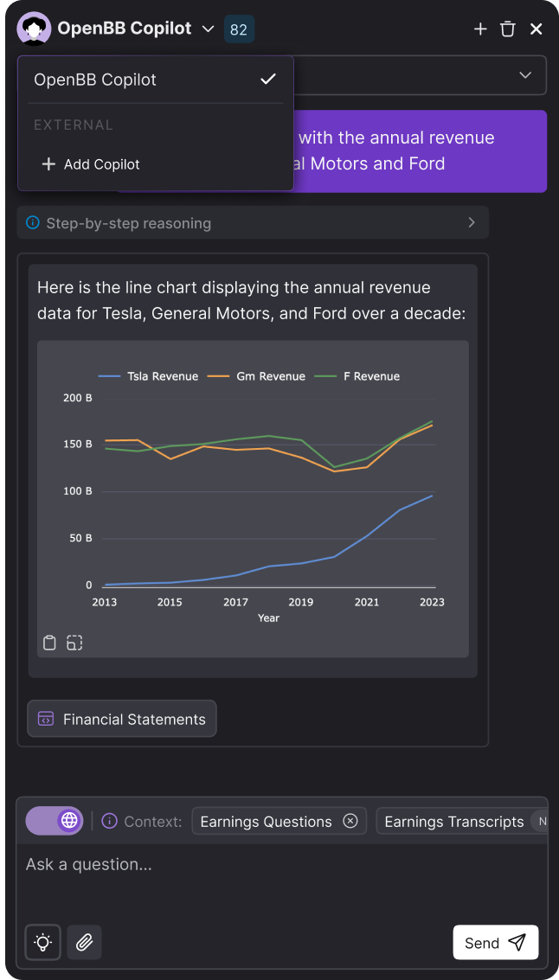
Task: Open prompt suggestions lightbulb icon
Action: tap(43, 942)
